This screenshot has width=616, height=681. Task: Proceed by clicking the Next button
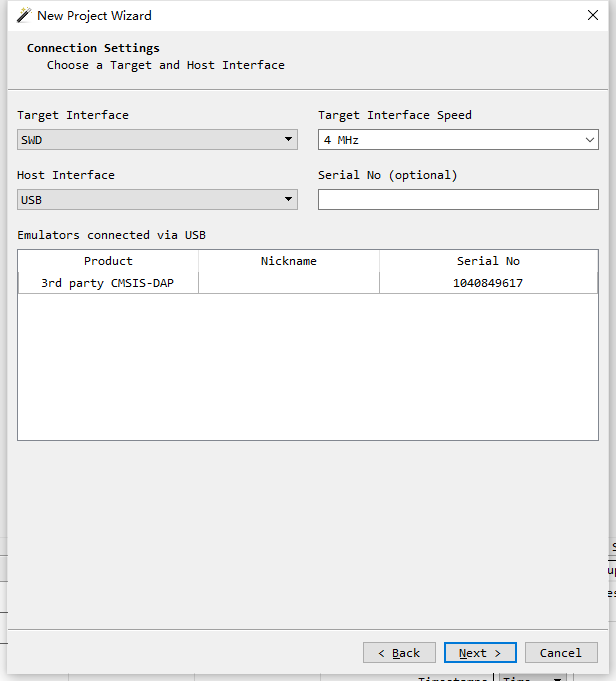(480, 653)
